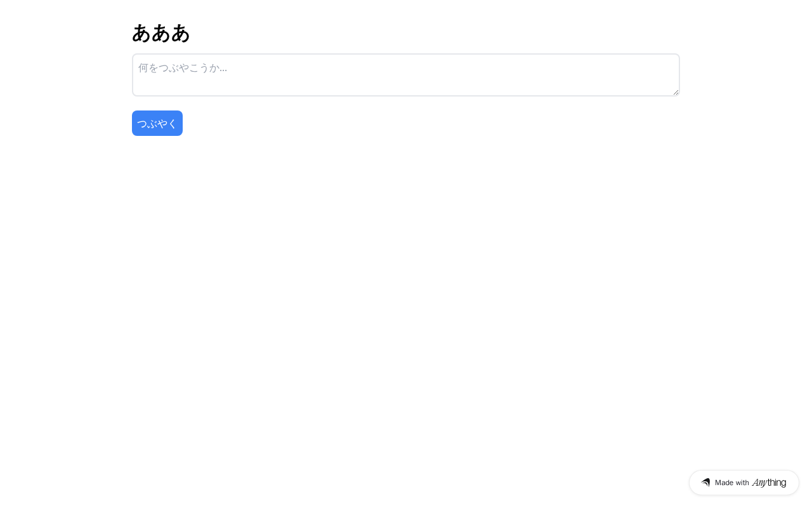Click the first あ character in title
This screenshot has height=508, width=812.
click(141, 33)
